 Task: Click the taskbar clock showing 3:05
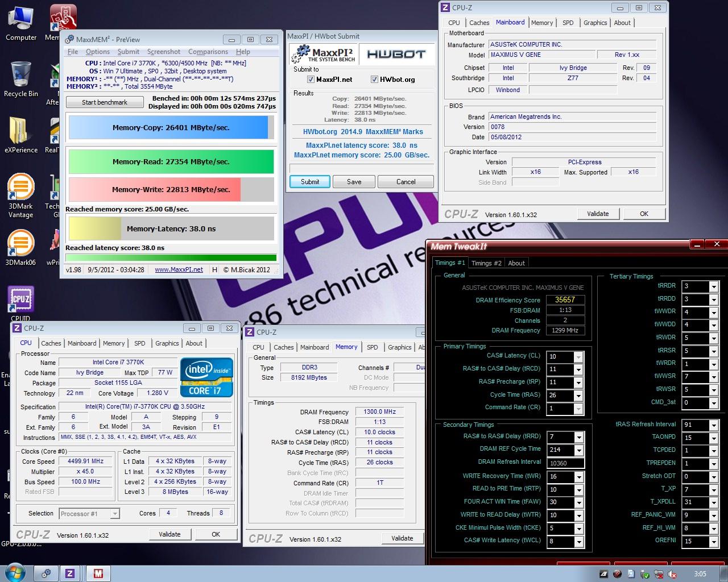tap(700, 574)
